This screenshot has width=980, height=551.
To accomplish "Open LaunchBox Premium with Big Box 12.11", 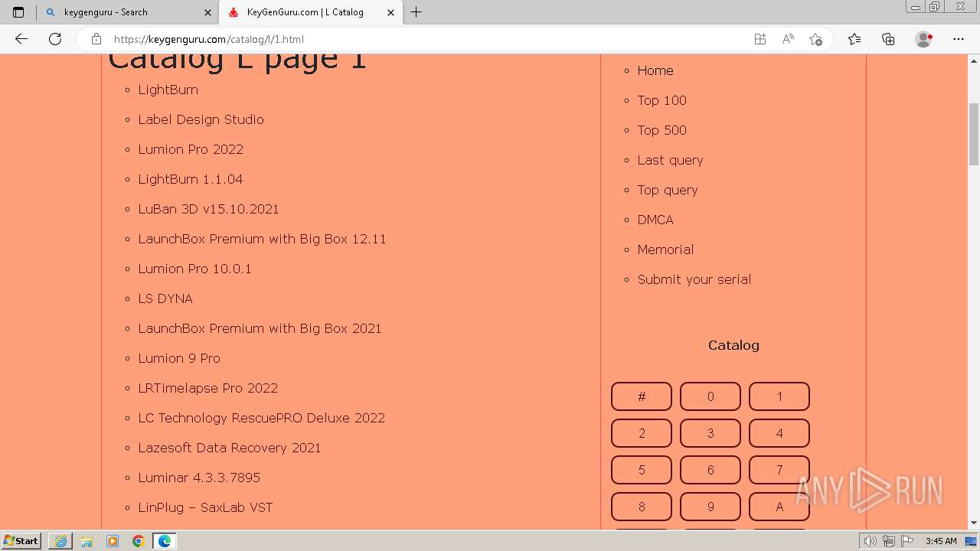I will (x=262, y=239).
